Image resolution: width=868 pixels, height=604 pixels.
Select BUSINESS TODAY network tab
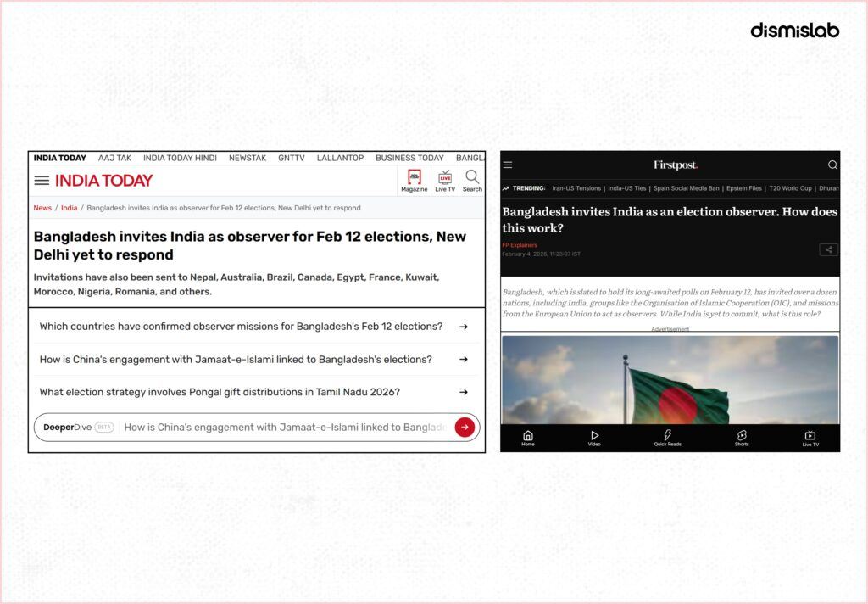pyautogui.click(x=409, y=158)
